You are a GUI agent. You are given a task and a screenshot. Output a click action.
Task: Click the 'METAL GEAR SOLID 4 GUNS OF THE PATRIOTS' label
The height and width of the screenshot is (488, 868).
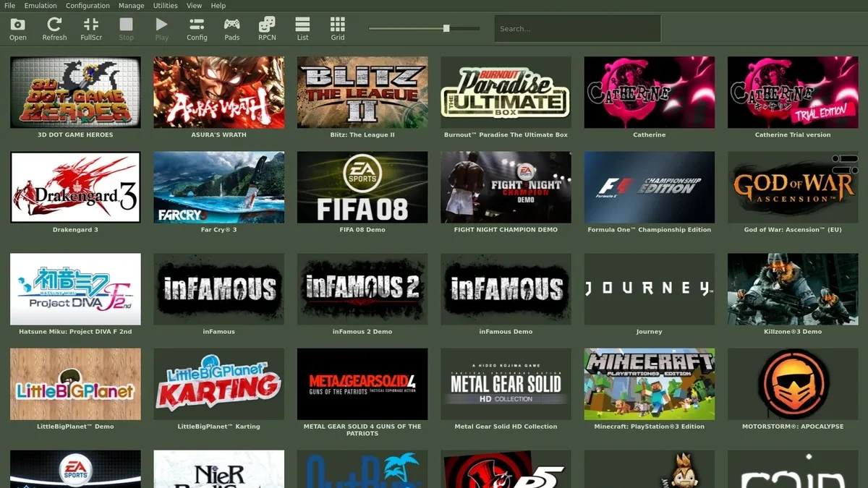pos(362,430)
